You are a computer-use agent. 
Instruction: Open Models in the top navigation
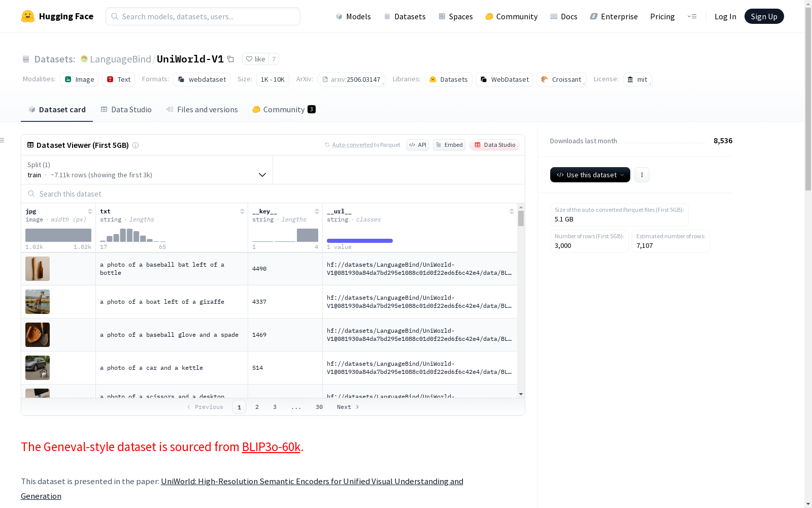(353, 16)
